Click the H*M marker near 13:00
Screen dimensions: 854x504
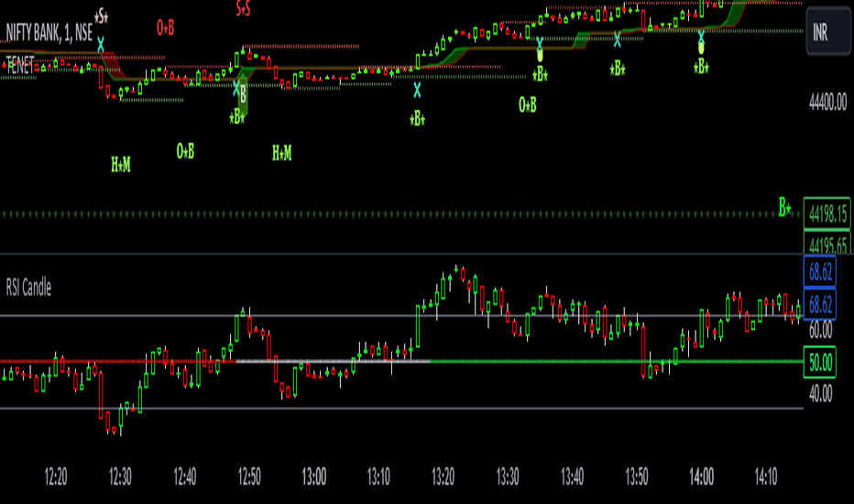(282, 152)
